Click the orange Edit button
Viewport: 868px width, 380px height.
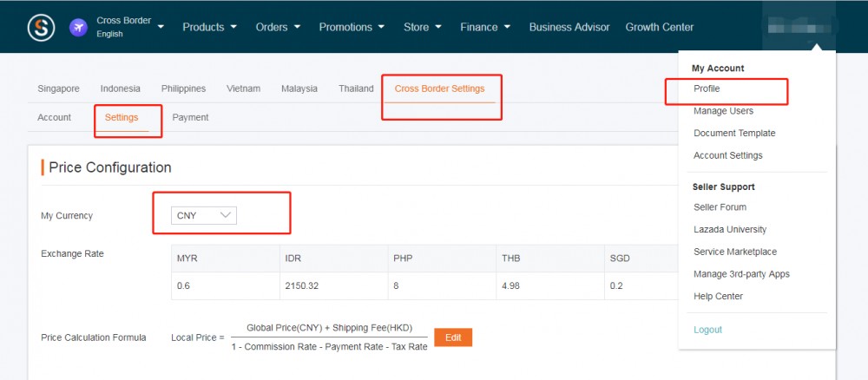click(452, 337)
